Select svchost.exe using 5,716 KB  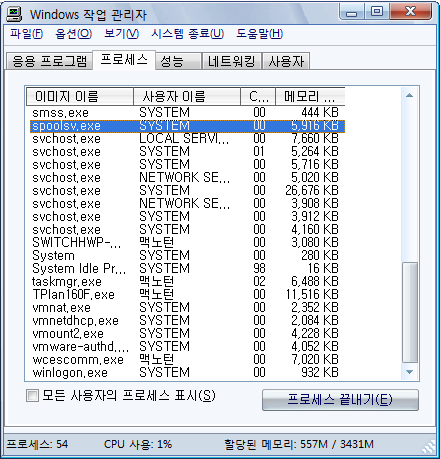pos(186,165)
